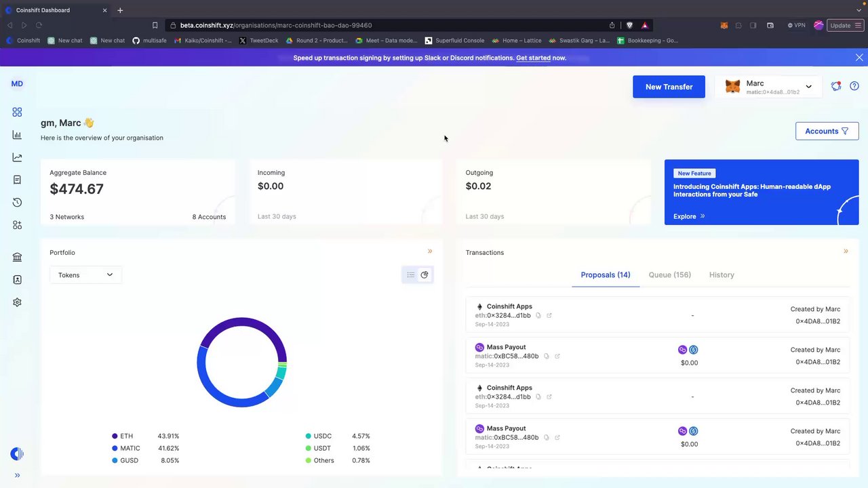
Task: Open the settings gear icon in the sidebar
Action: (x=17, y=302)
